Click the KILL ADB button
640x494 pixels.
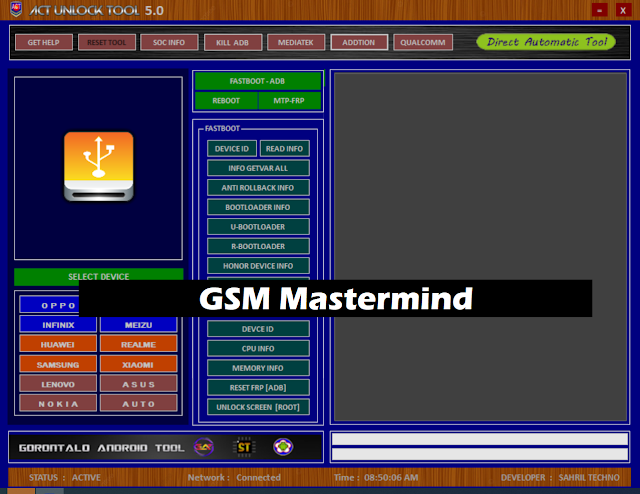[x=233, y=42]
